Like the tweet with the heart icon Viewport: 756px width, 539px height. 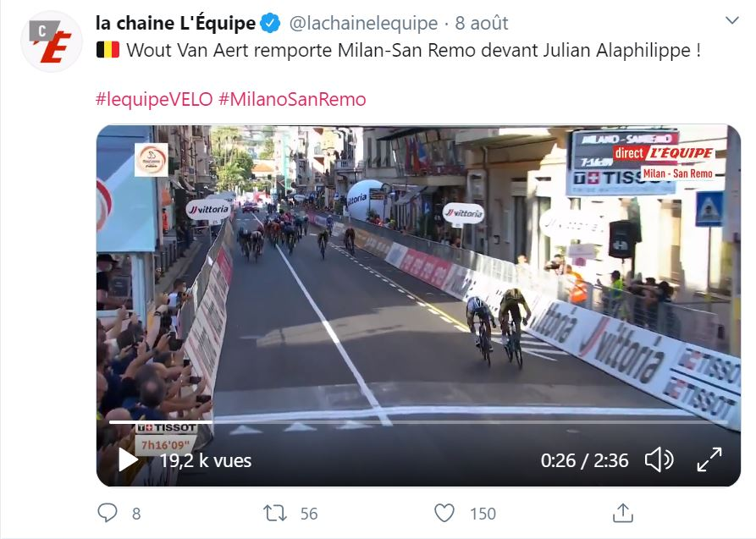(444, 513)
